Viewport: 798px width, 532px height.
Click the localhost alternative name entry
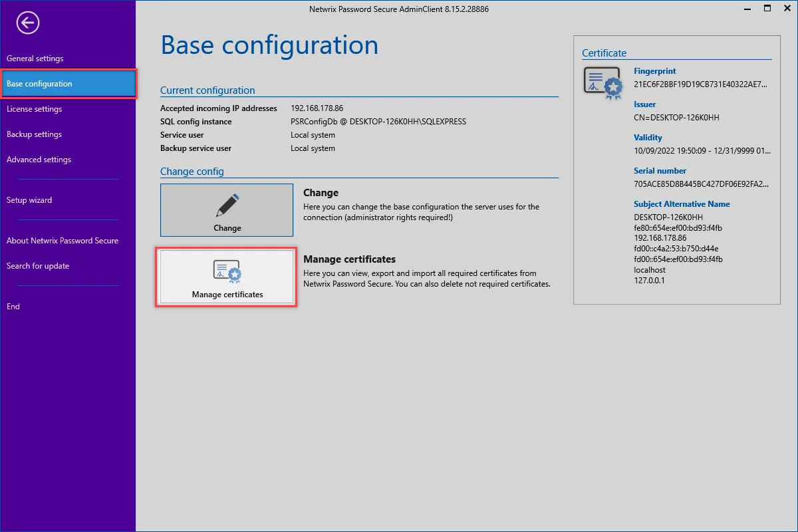click(650, 270)
